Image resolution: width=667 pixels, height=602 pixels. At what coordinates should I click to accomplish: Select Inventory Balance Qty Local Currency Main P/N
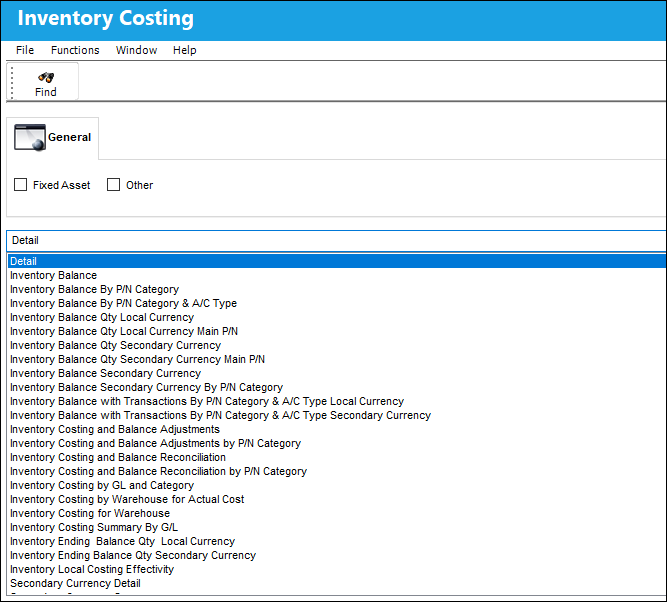click(x=336, y=331)
